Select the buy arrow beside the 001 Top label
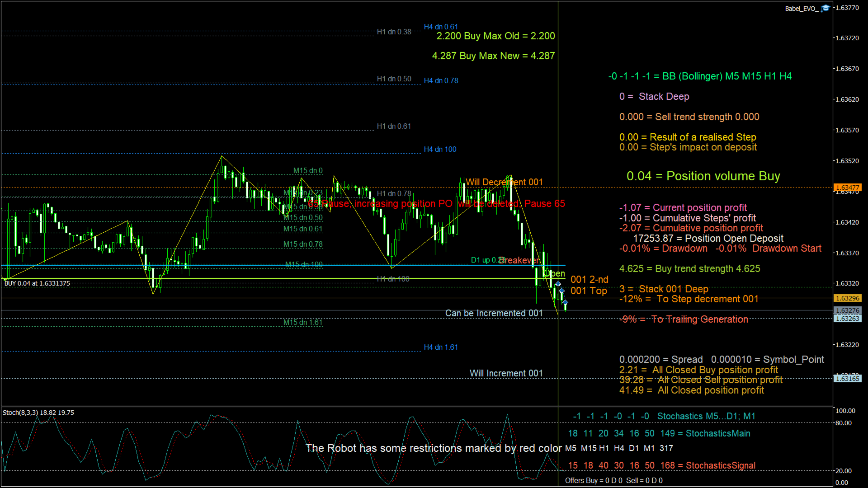Image resolution: width=868 pixels, height=488 pixels. click(x=561, y=291)
